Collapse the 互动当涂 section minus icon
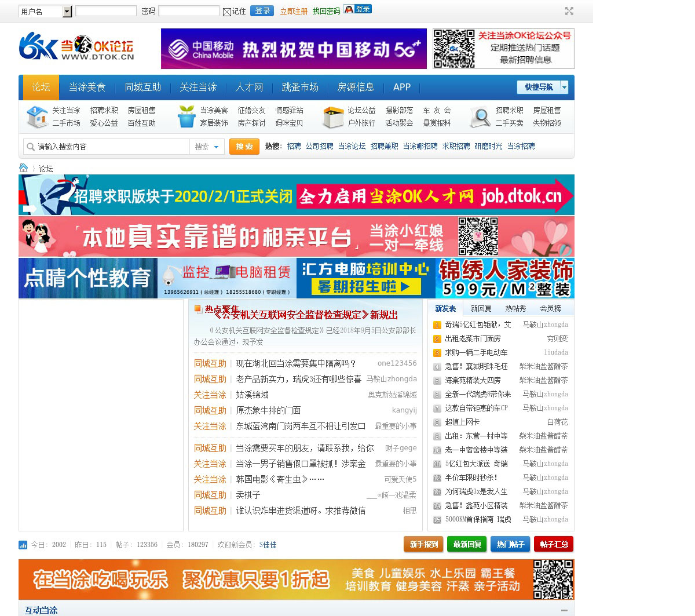This screenshot has width=695, height=616. click(x=564, y=610)
